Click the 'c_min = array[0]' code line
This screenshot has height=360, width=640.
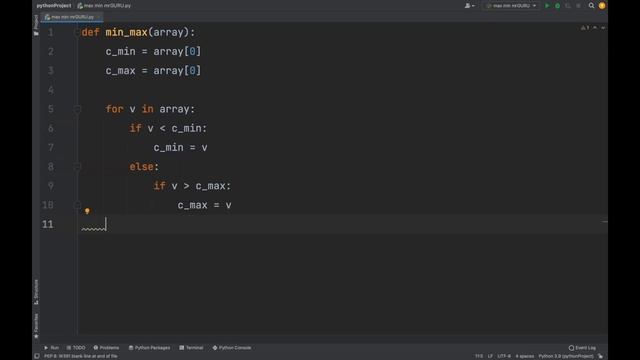click(x=153, y=51)
